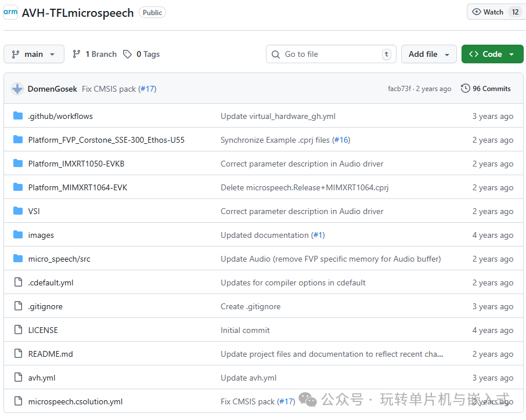Click the folder icon for .github/workflows

pyautogui.click(x=18, y=115)
